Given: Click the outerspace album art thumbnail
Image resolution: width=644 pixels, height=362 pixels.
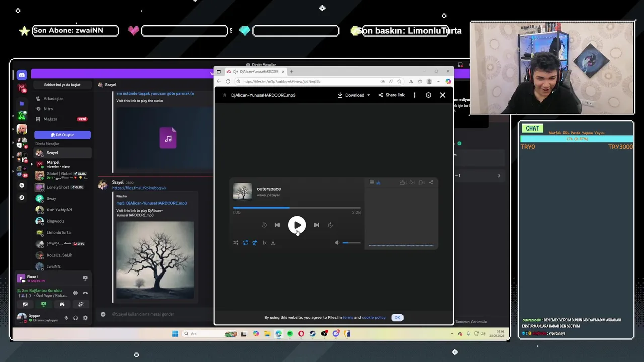Looking at the screenshot, I should pyautogui.click(x=242, y=191).
